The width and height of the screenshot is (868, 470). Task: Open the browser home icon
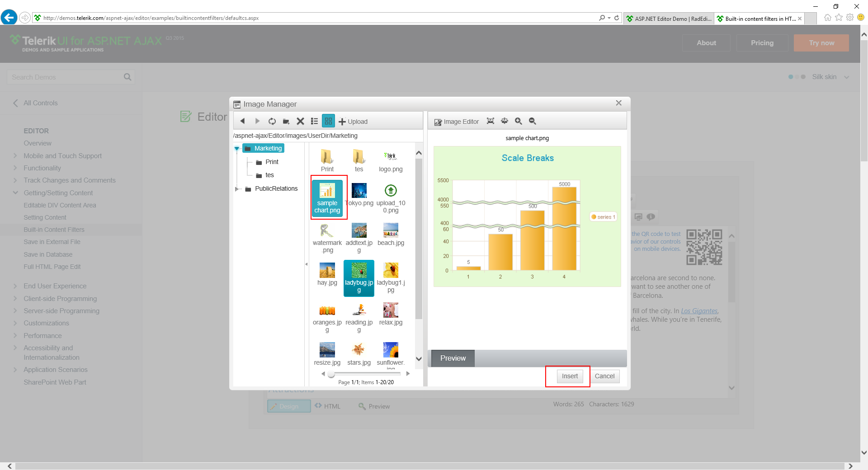[828, 18]
